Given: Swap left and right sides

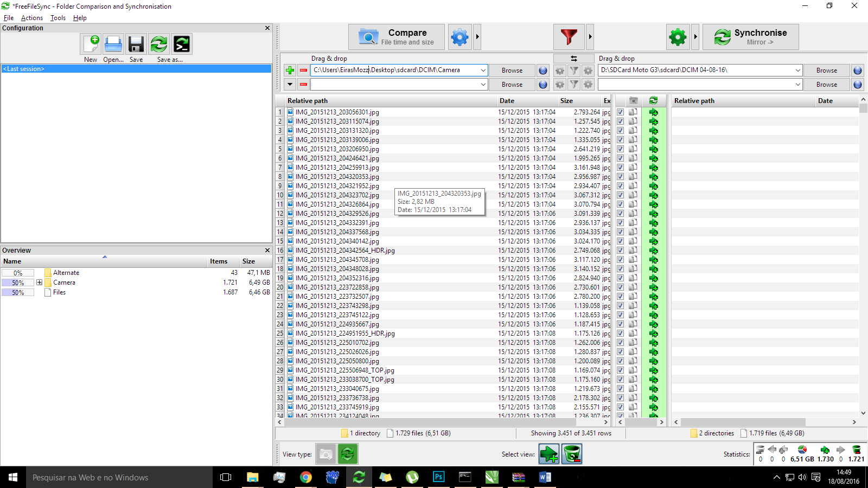Looking at the screenshot, I should pos(573,59).
